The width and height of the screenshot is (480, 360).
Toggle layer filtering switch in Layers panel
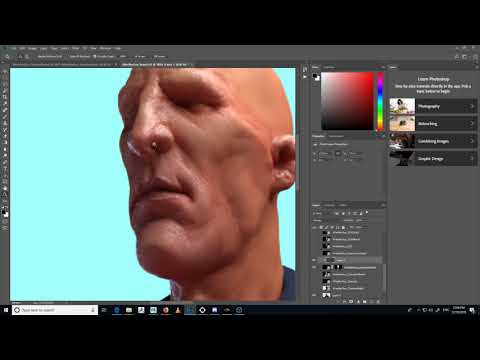point(367,213)
